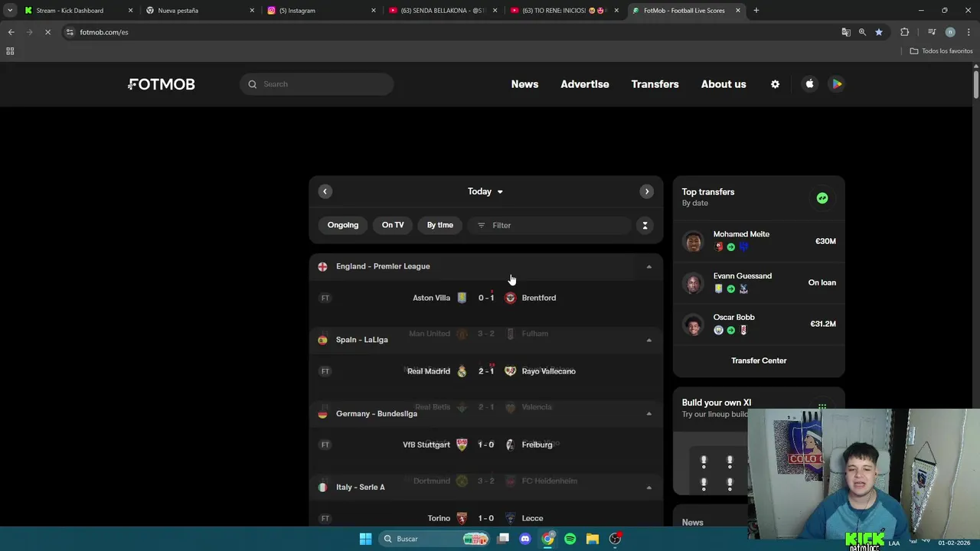Collapse Germany - Bundesliga section

(x=649, y=413)
